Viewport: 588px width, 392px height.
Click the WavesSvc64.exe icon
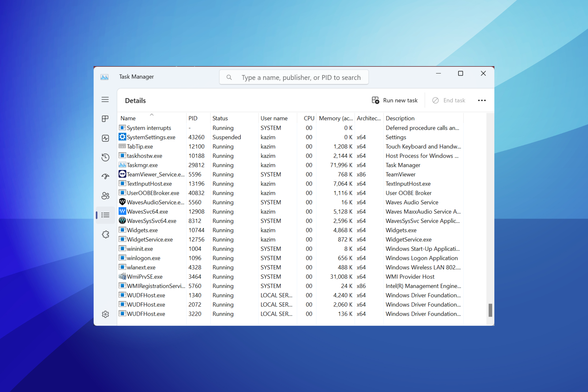click(122, 211)
